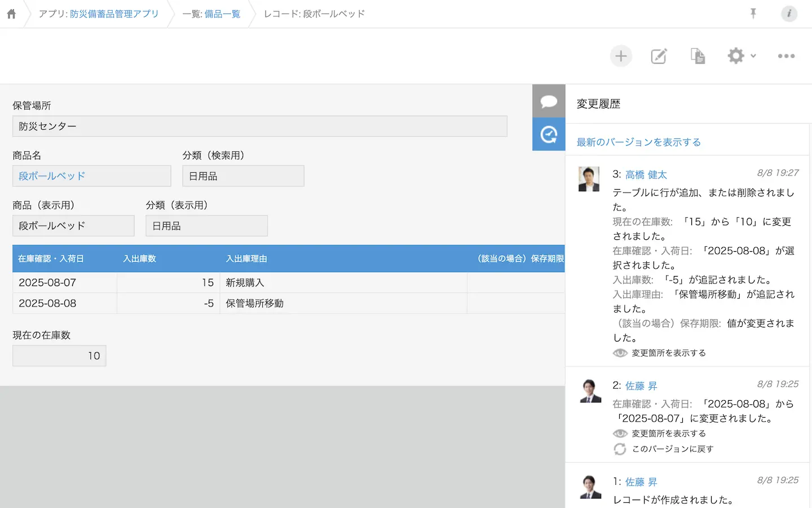812x508 pixels.
Task: Expand the gear settings dropdown
Action: [741, 56]
